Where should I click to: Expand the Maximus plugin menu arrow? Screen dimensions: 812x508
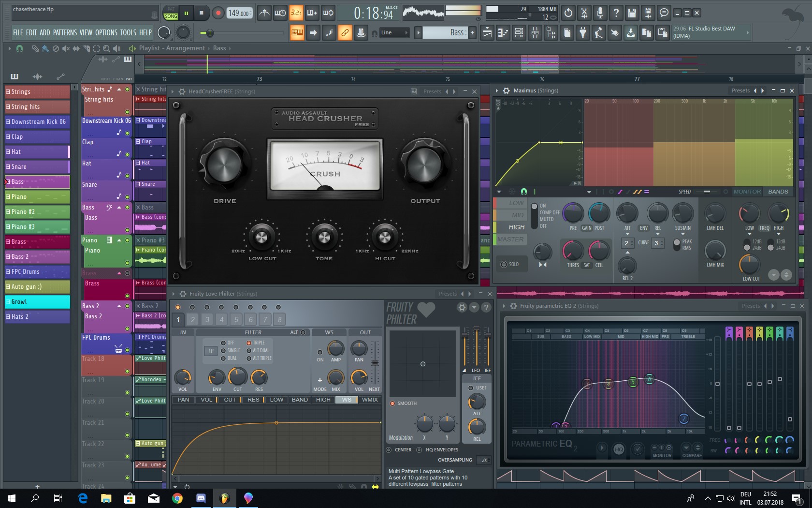497,90
